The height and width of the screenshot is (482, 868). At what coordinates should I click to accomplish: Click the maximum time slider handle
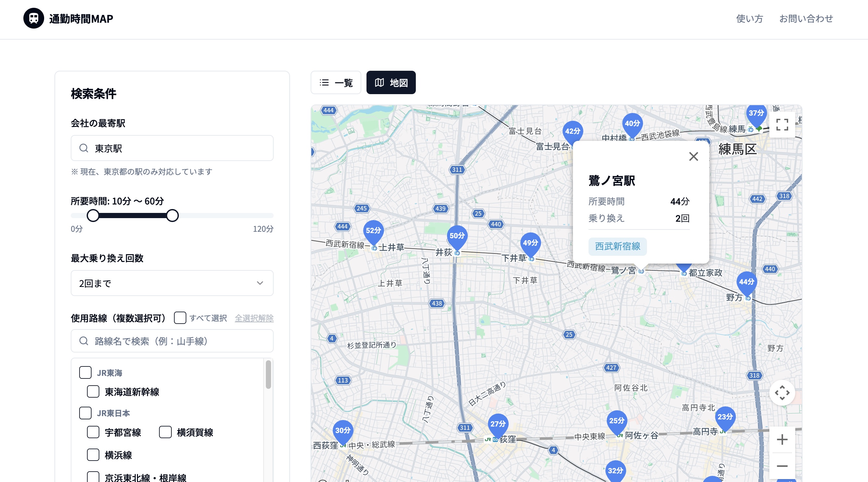tap(173, 216)
